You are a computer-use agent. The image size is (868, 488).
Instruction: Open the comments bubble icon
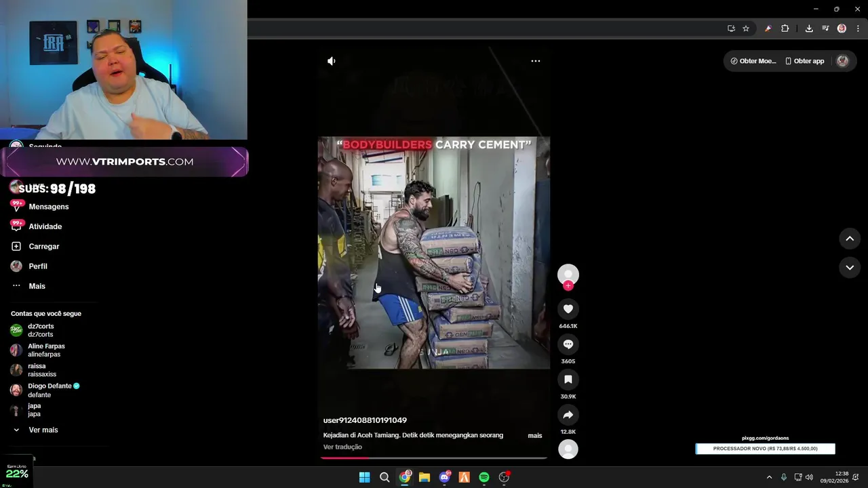tap(568, 344)
